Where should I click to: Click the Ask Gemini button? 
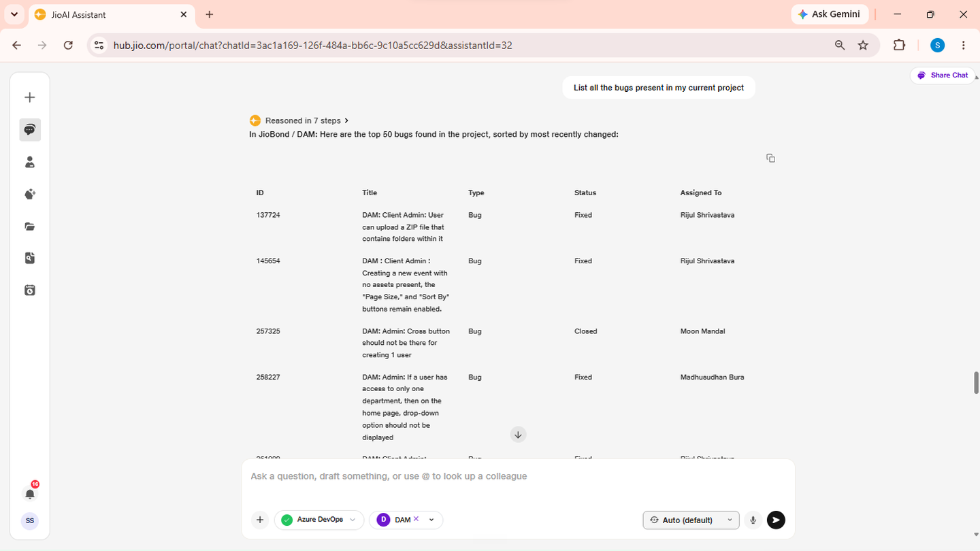pyautogui.click(x=829, y=14)
